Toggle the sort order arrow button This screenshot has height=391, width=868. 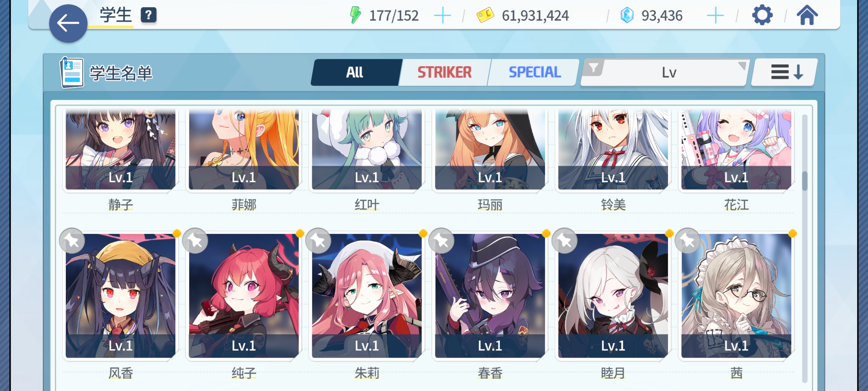pyautogui.click(x=785, y=72)
